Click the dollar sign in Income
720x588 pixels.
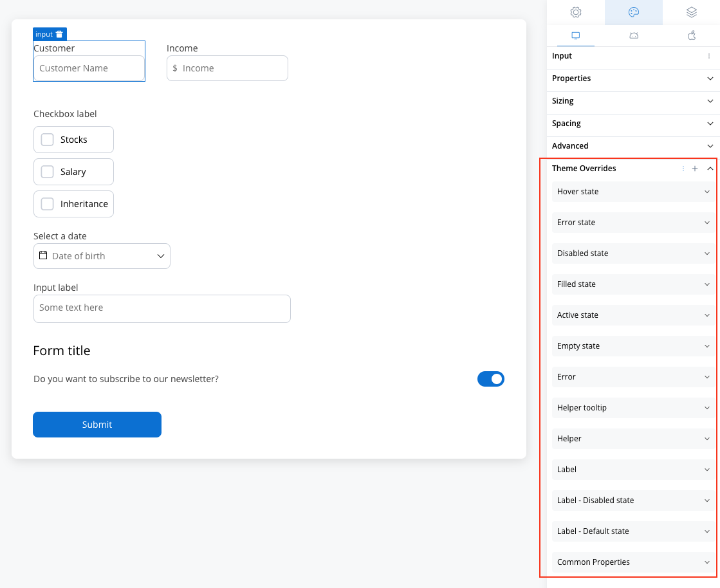tap(175, 68)
